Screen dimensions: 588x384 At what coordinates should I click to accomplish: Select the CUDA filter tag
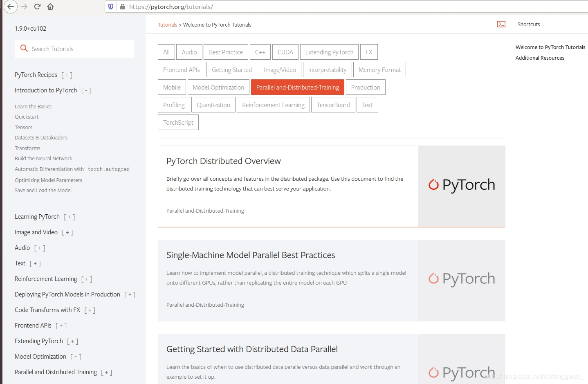pyautogui.click(x=285, y=52)
